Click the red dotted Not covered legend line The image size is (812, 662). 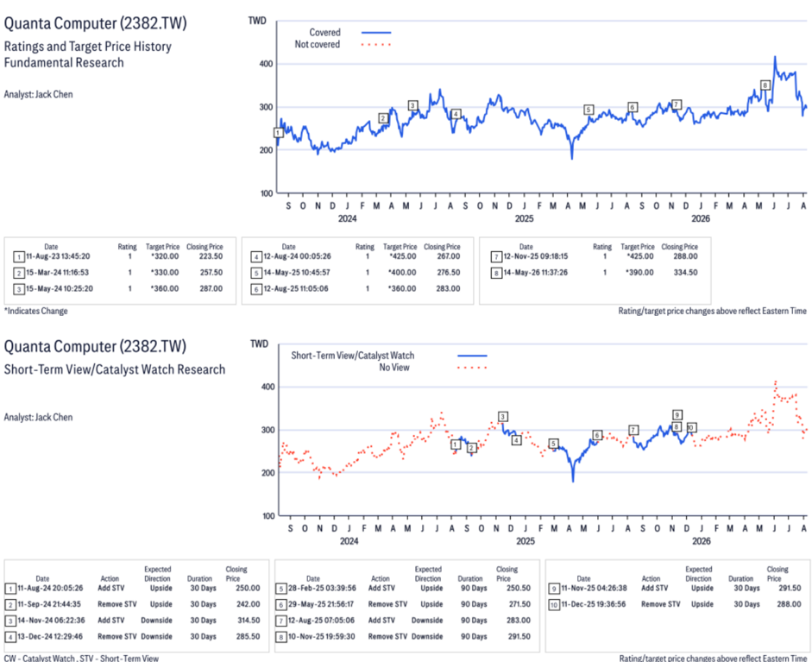tap(376, 45)
